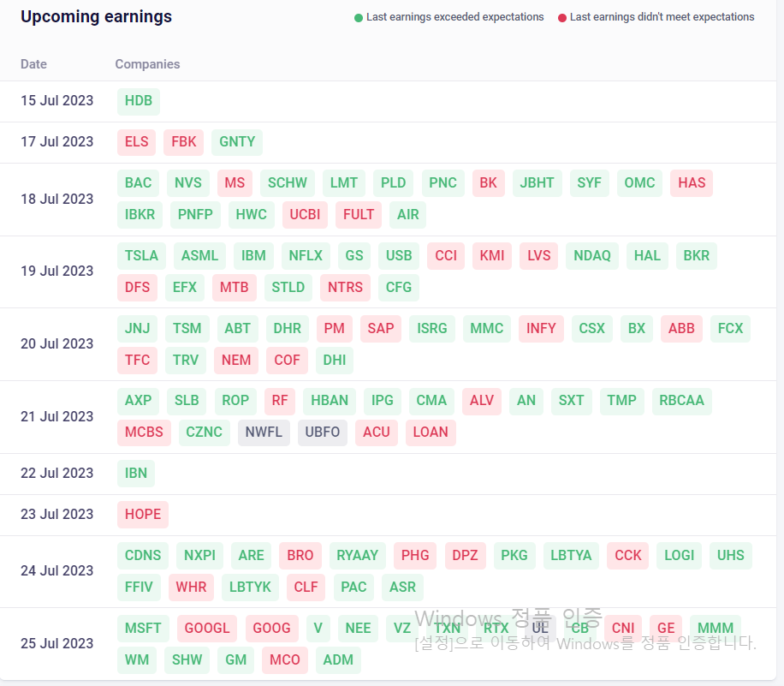Viewport: 784px width, 686px height.
Task: Select the COF ticker
Action: [x=287, y=360]
